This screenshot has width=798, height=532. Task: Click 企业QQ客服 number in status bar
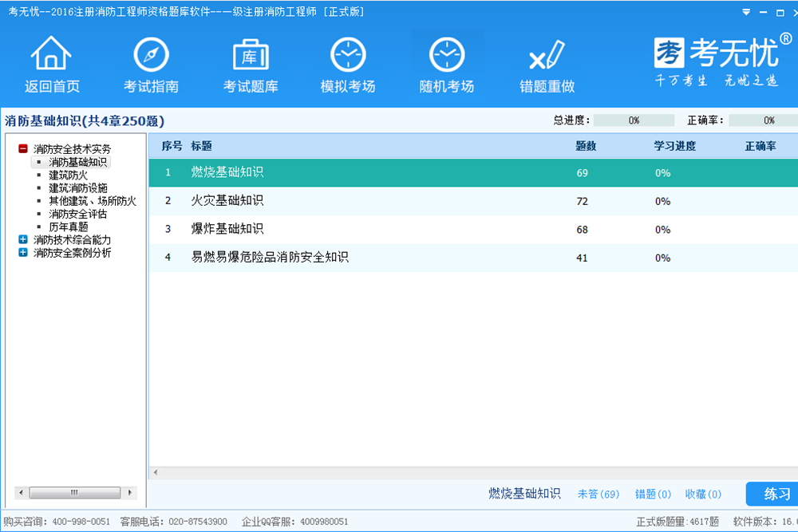pos(324,522)
